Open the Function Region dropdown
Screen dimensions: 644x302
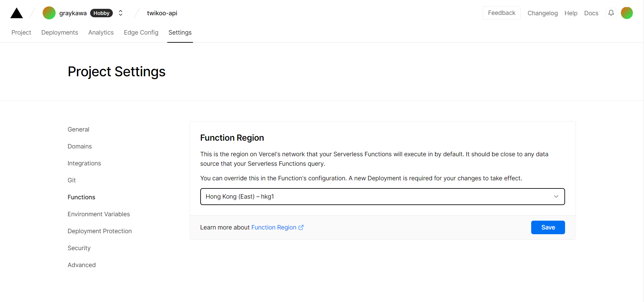pyautogui.click(x=382, y=197)
